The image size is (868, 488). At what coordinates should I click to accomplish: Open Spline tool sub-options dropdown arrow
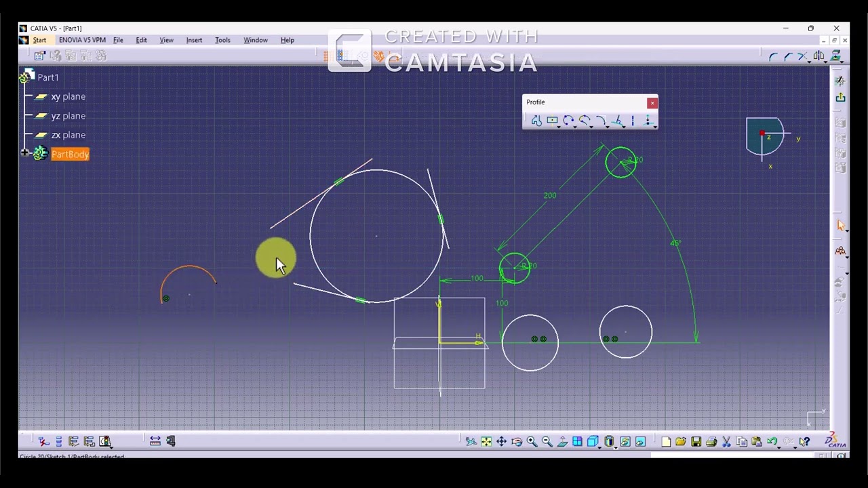point(591,126)
